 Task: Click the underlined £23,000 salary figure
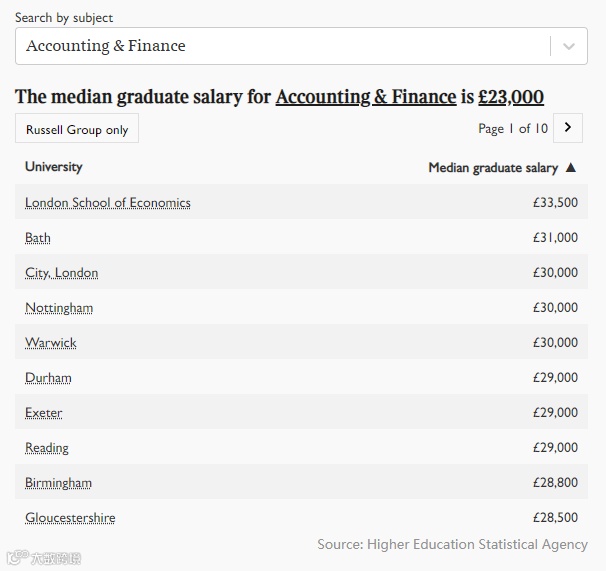click(x=511, y=97)
